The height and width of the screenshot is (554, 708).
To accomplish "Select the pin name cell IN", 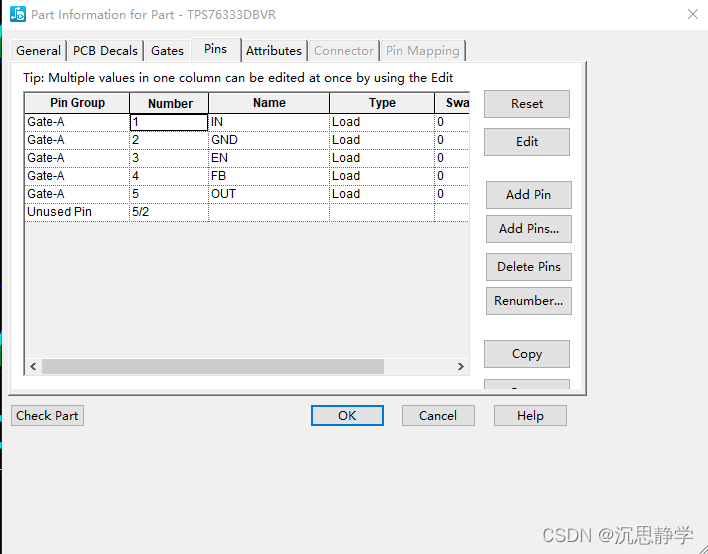I will [269, 122].
